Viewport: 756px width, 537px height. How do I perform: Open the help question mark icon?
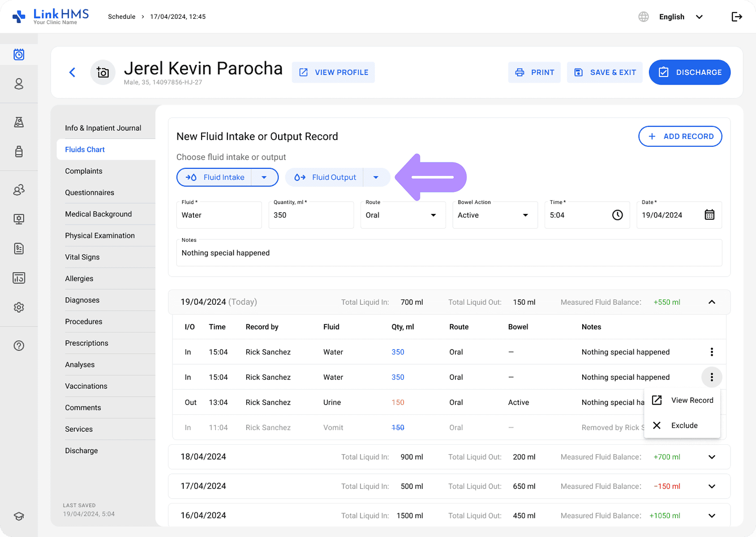(x=19, y=345)
